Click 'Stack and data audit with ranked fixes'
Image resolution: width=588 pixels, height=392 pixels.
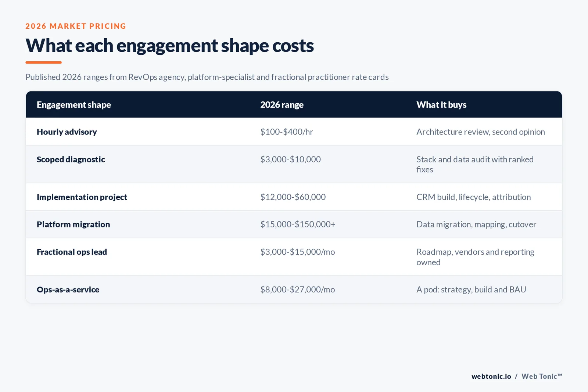click(x=475, y=164)
